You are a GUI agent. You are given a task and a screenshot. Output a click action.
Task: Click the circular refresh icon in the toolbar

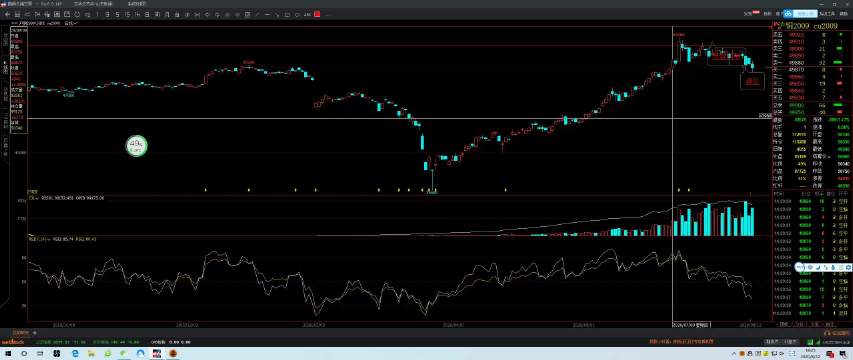click(x=78, y=14)
